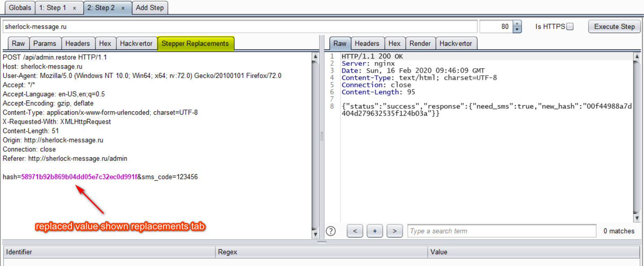Screen dimensions: 644x266
Task: Open search help question mark icon
Action: (331, 231)
